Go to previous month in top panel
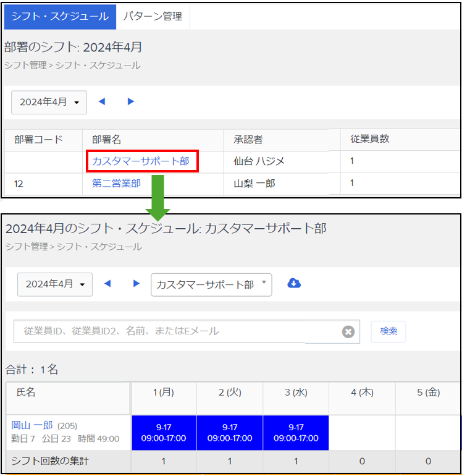This screenshot has width=462, height=476. tap(102, 102)
